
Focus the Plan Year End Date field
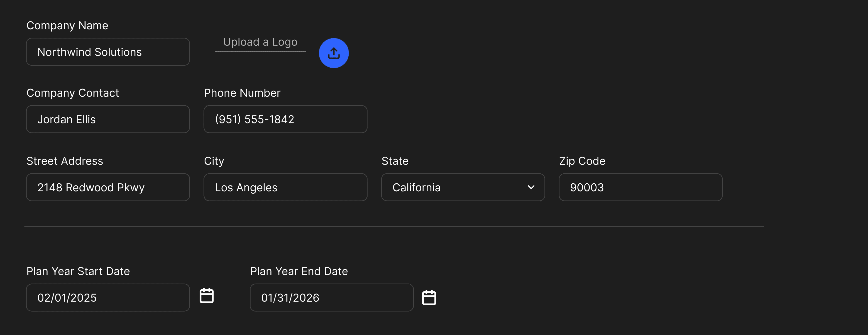point(332,298)
